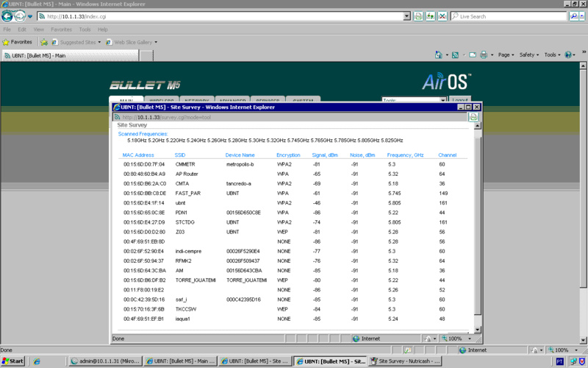588x368 pixels.
Task: Expand the Live Search provider dropdown
Action: 582,16
